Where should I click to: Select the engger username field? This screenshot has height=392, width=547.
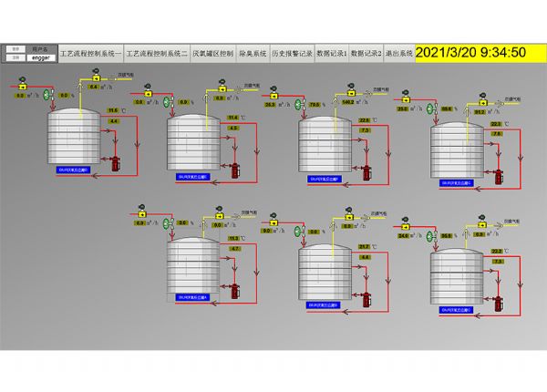click(x=41, y=58)
